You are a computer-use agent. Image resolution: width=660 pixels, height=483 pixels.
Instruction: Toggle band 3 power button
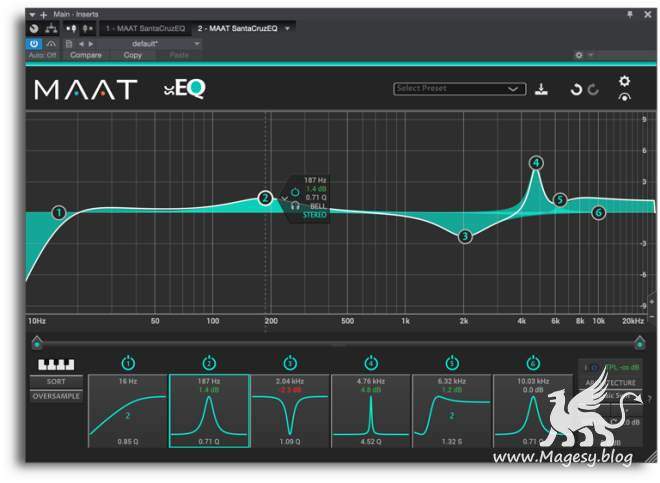pos(290,363)
